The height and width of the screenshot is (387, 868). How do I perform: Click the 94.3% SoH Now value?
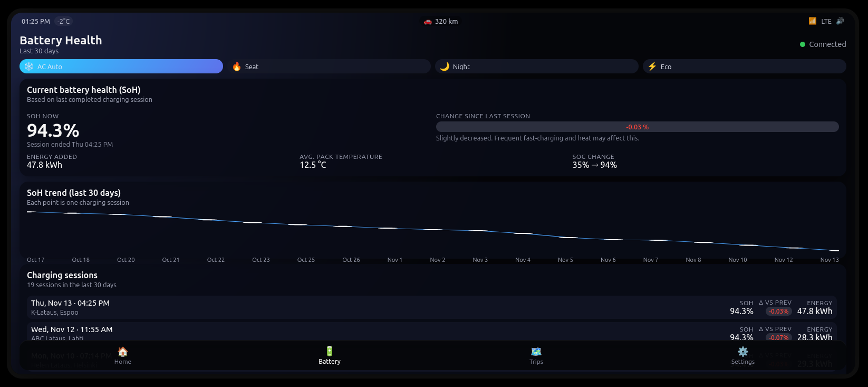(53, 130)
